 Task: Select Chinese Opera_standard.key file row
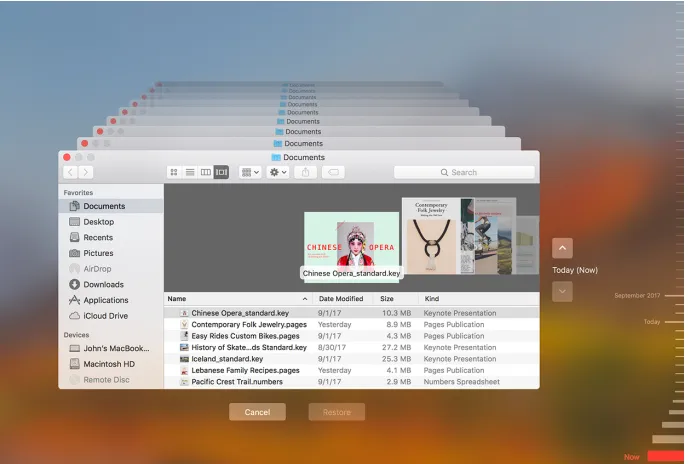point(352,313)
